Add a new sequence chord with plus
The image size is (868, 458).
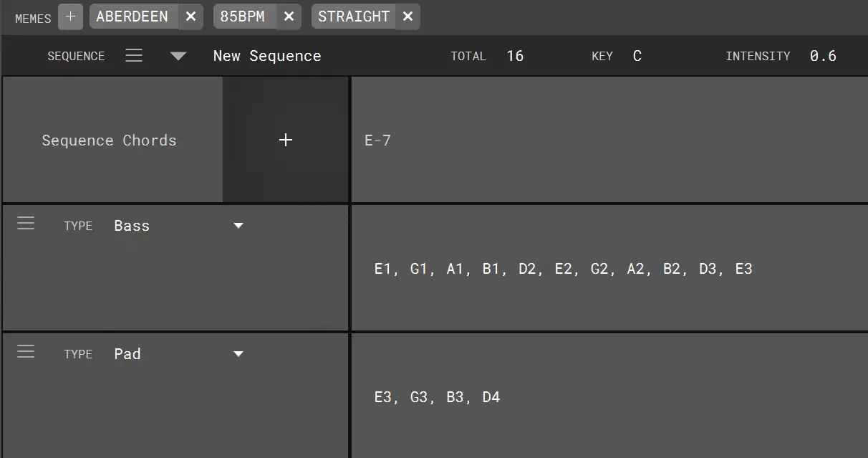tap(286, 140)
